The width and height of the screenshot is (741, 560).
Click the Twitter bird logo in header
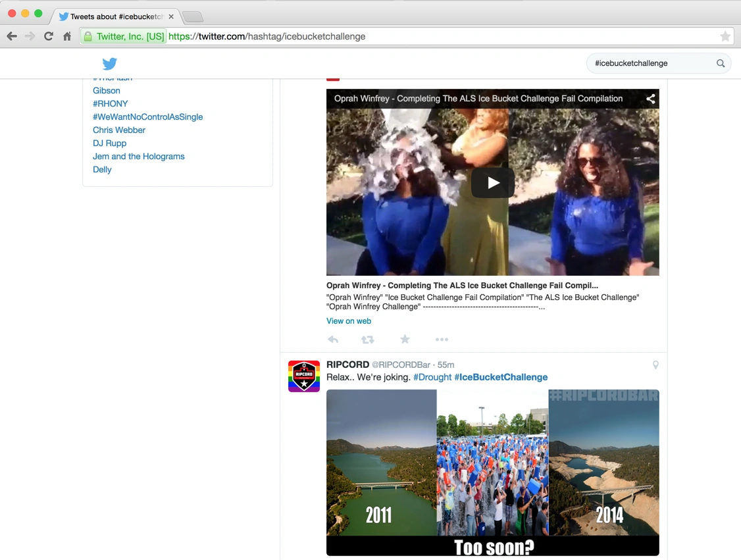tap(110, 63)
